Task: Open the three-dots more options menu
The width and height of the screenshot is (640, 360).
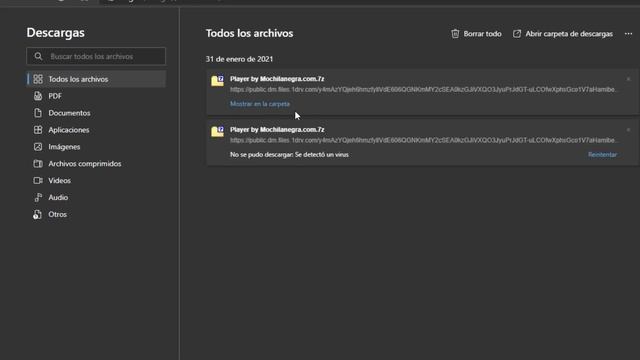Action: [628, 34]
